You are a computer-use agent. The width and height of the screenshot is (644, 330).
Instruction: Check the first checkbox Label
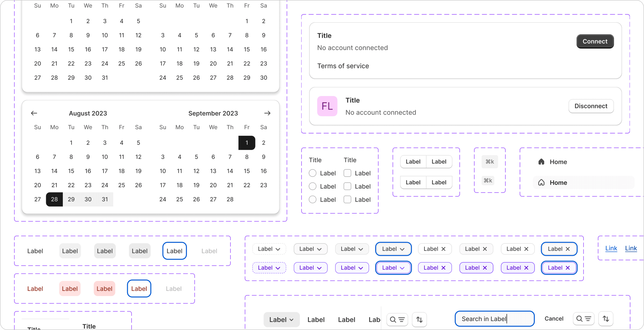[x=347, y=173]
